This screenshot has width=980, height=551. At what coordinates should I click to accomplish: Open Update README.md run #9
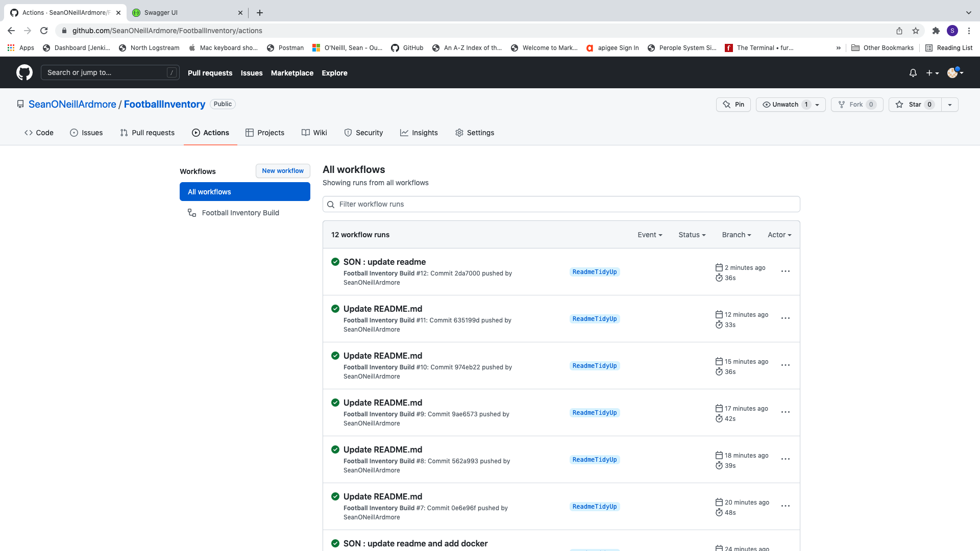(x=383, y=403)
